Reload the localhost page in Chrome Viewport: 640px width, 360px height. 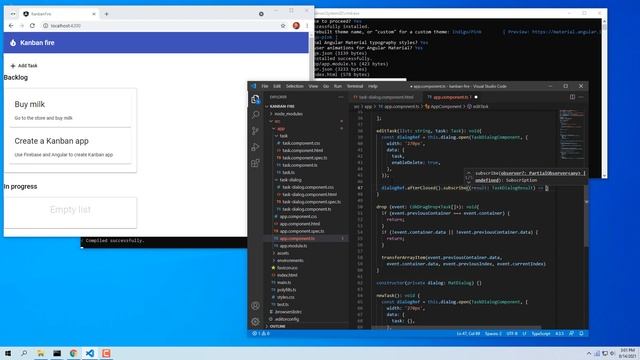(32, 25)
